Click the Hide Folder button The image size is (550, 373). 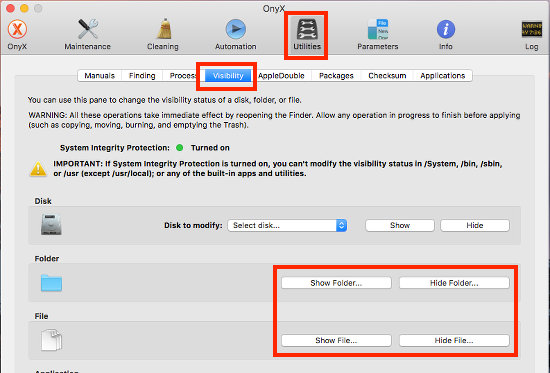point(454,283)
